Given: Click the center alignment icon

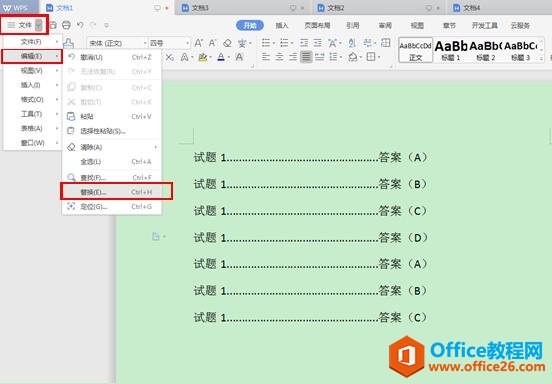Looking at the screenshot, I should tap(279, 57).
